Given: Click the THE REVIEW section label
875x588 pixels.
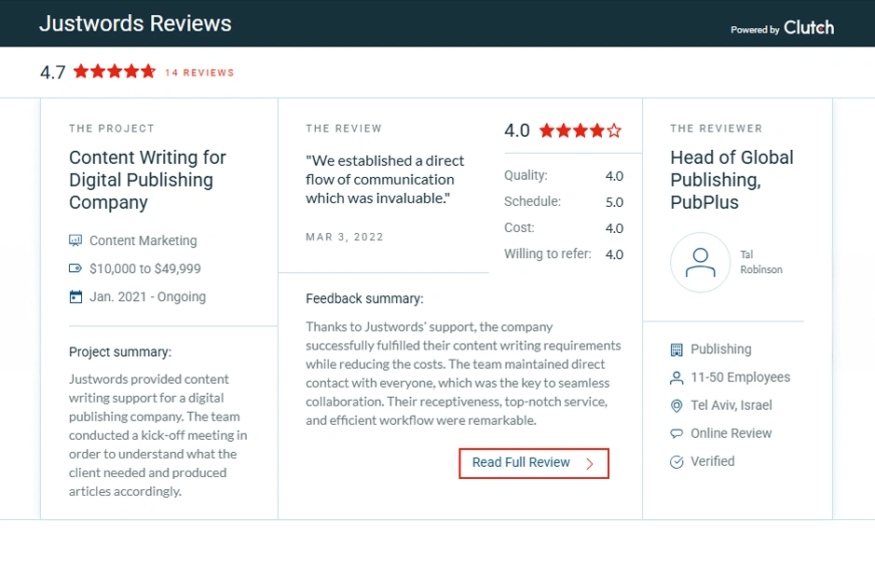Looking at the screenshot, I should coord(344,129).
